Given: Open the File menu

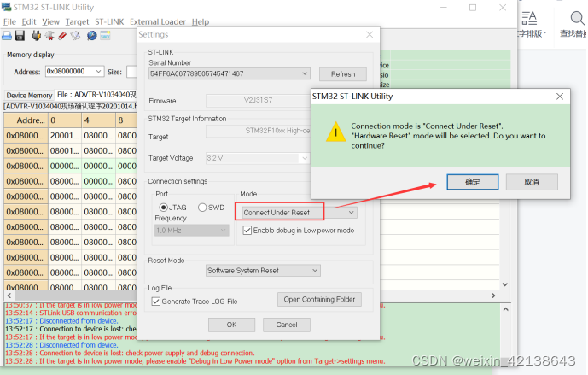Looking at the screenshot, I should pos(9,21).
